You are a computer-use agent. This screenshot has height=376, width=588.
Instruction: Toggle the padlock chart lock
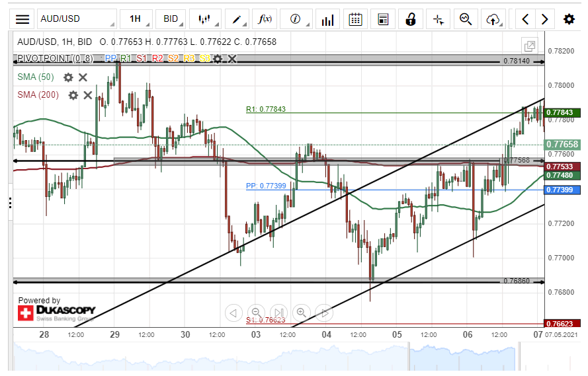411,19
